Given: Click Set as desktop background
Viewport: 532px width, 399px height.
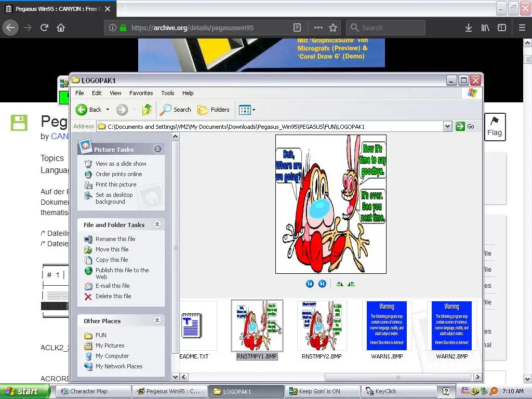Looking at the screenshot, I should [x=114, y=198].
